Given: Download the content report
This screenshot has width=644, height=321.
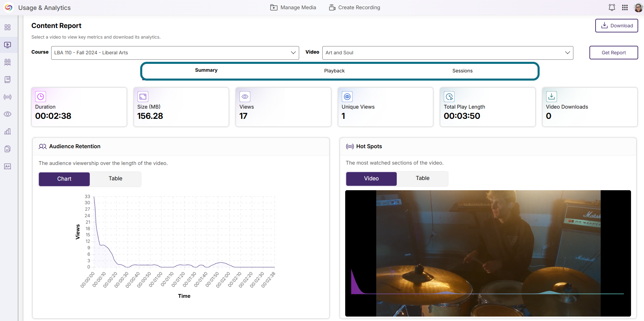Looking at the screenshot, I should tap(617, 26).
